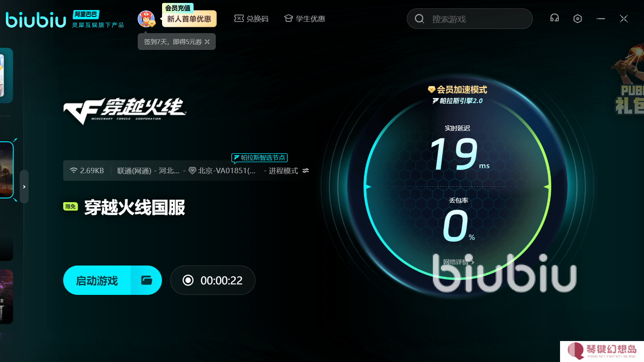Open the node settings sliders icon
This screenshot has height=362, width=644.
point(306,171)
